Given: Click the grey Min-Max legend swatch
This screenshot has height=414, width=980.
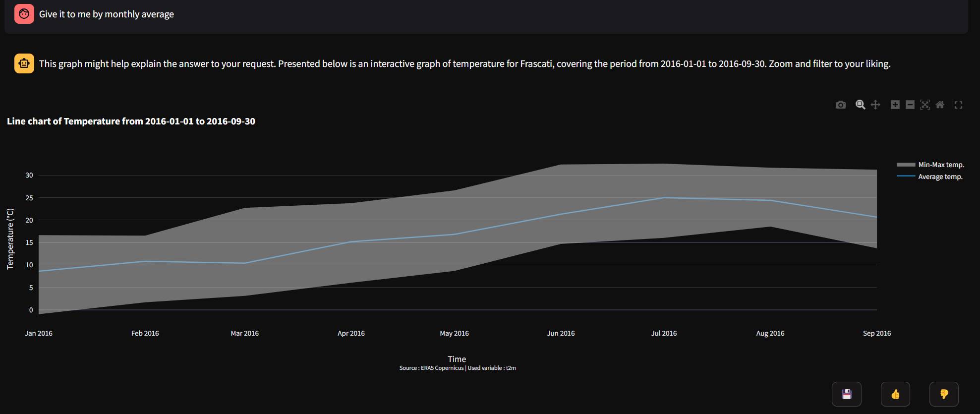Looking at the screenshot, I should pyautogui.click(x=906, y=165).
